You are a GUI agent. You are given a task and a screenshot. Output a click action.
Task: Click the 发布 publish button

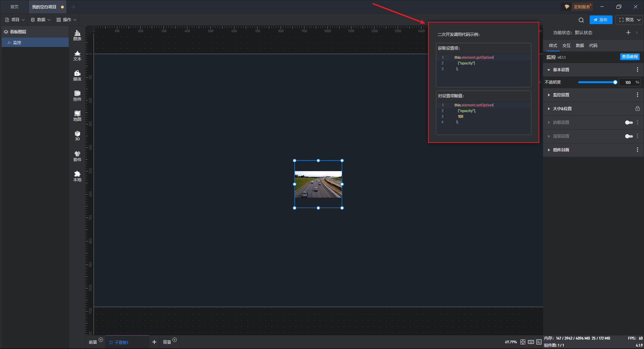click(601, 20)
